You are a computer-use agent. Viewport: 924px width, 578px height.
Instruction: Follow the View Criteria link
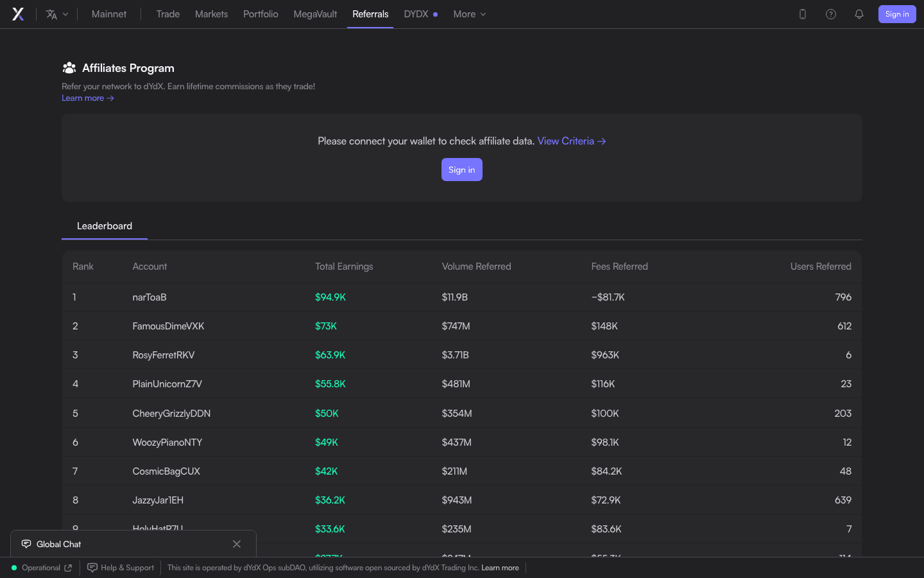(x=572, y=141)
